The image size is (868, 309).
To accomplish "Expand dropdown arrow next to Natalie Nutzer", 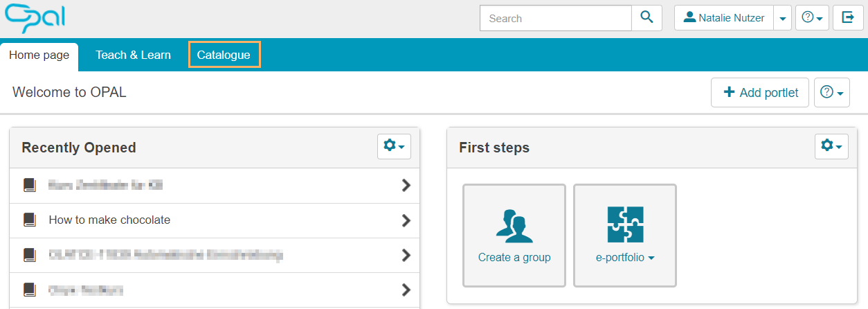I will (782, 19).
